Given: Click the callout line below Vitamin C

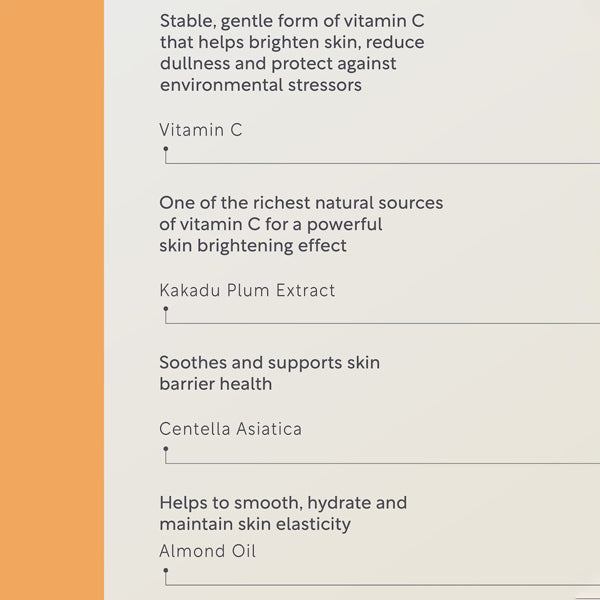Looking at the screenshot, I should point(382,163).
